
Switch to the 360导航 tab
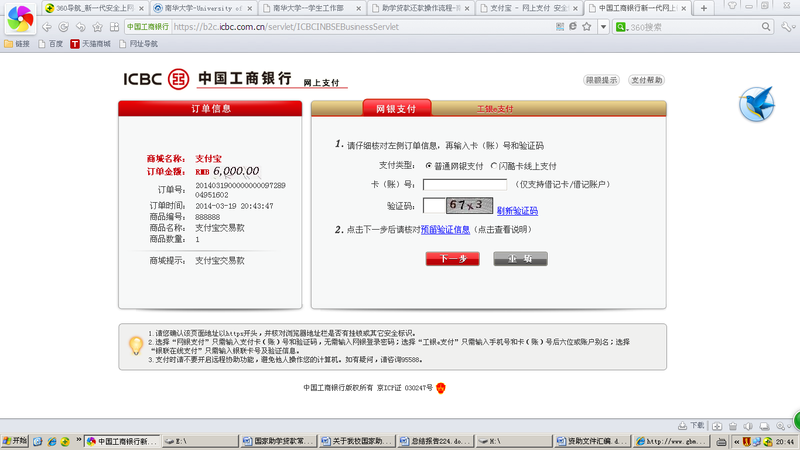95,8
